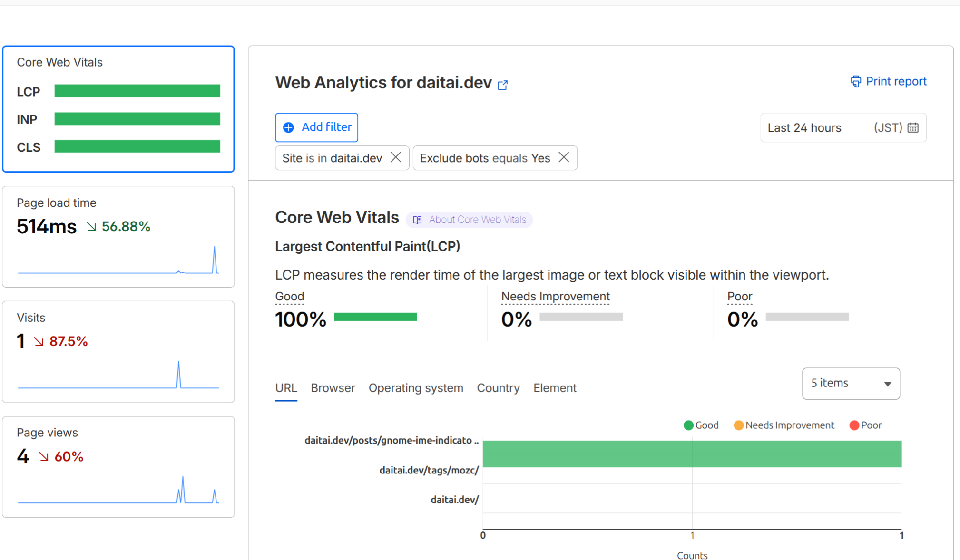Screen dimensions: 960x560
Task: Switch to the Browser tab
Action: point(333,388)
